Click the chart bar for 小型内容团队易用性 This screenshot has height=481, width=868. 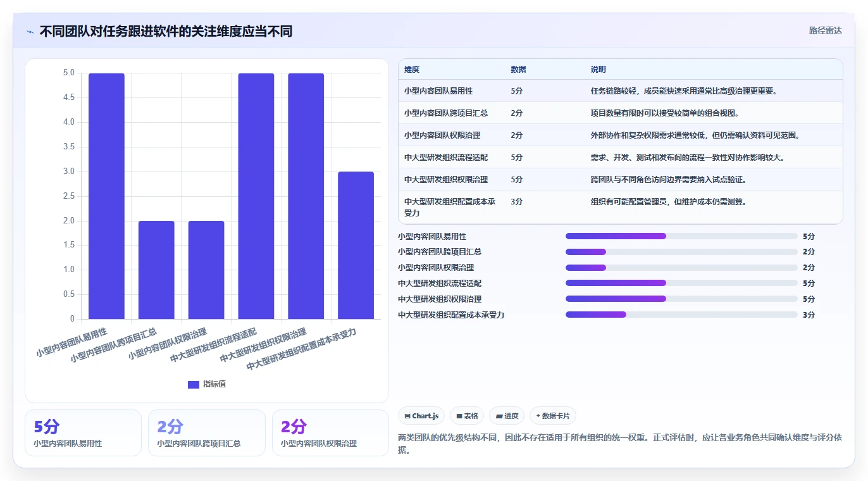(106, 196)
